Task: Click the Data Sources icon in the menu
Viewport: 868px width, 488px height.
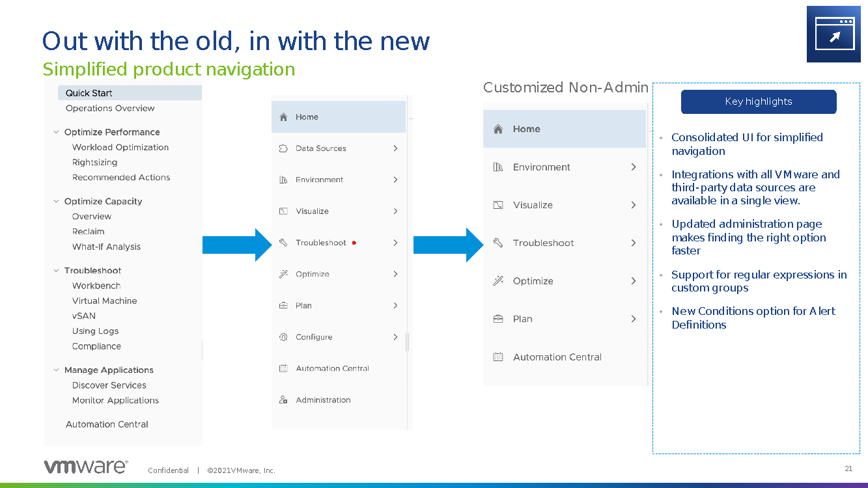Action: click(283, 148)
